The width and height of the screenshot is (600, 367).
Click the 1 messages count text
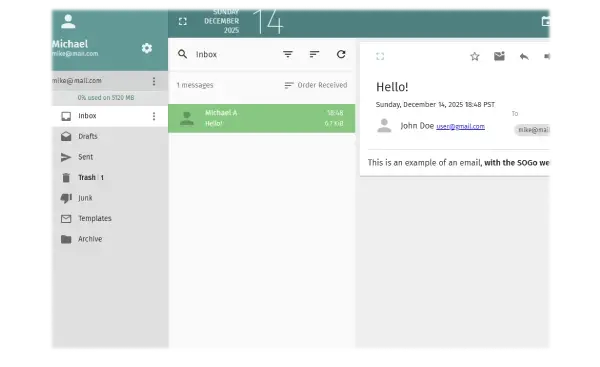tap(195, 85)
